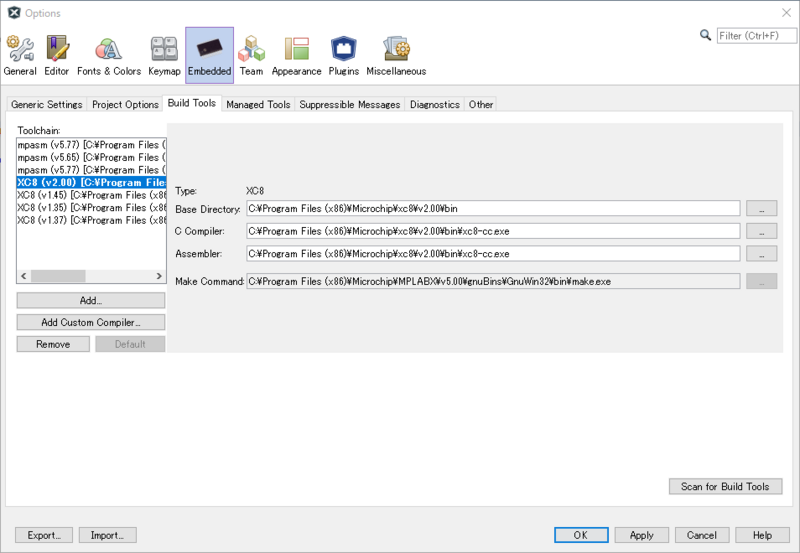Open the Team options category
Viewport: 800px width, 553px height.
pyautogui.click(x=252, y=56)
